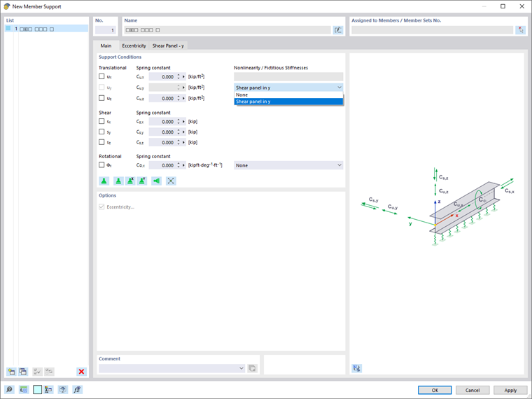Click green support preset icon marked Y
Screen dimensions: 532x399
coord(142,181)
